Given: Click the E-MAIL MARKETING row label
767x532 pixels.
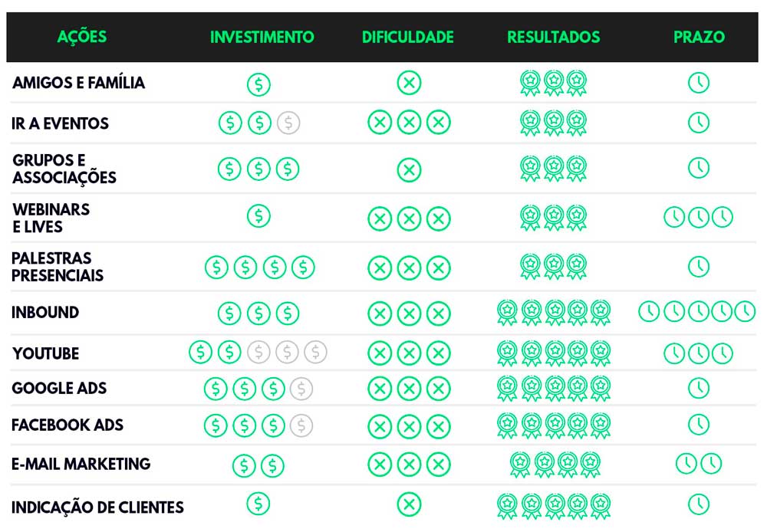Looking at the screenshot, I should [x=81, y=464].
